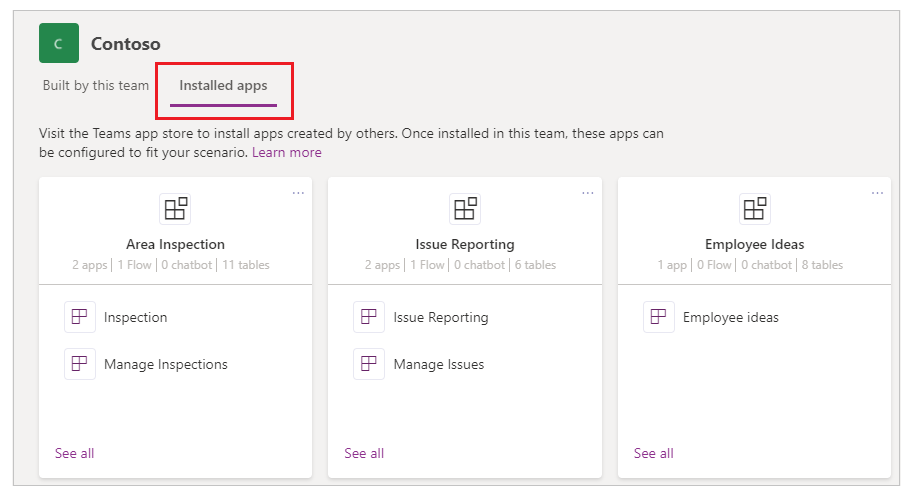Select the Installed apps tab
The width and height of the screenshot is (911, 498).
223,85
